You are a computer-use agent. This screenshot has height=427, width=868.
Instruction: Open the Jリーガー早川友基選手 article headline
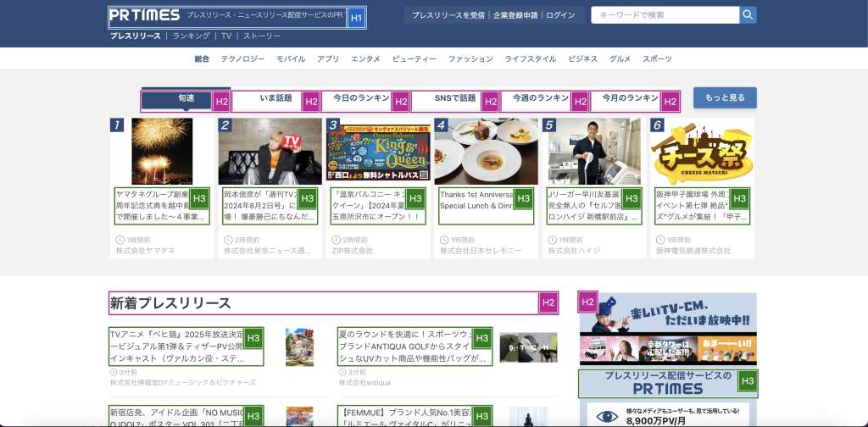point(594,206)
